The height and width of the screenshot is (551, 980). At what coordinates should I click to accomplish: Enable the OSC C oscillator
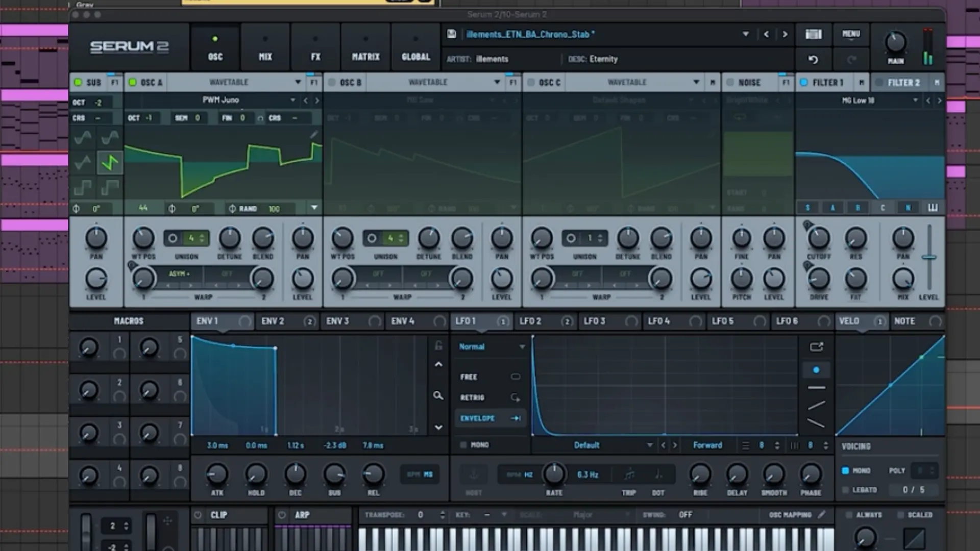(x=531, y=82)
